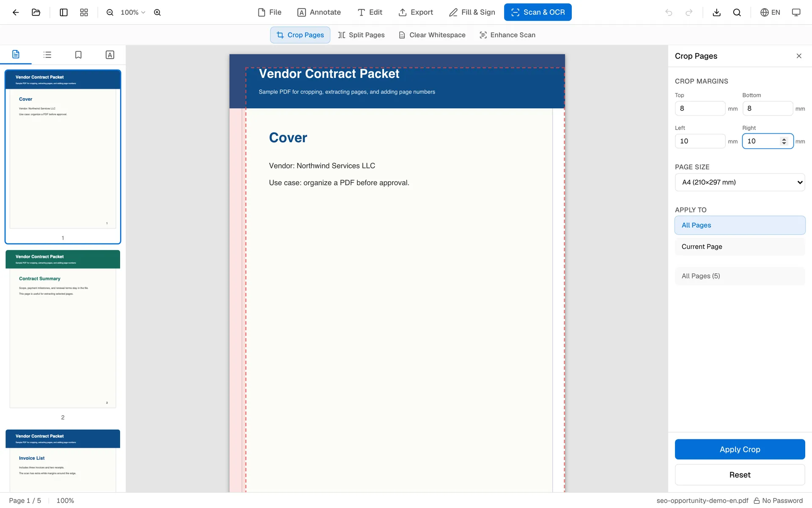Click Page 1 / 5 indicator
The width and height of the screenshot is (812, 508).
click(x=25, y=500)
